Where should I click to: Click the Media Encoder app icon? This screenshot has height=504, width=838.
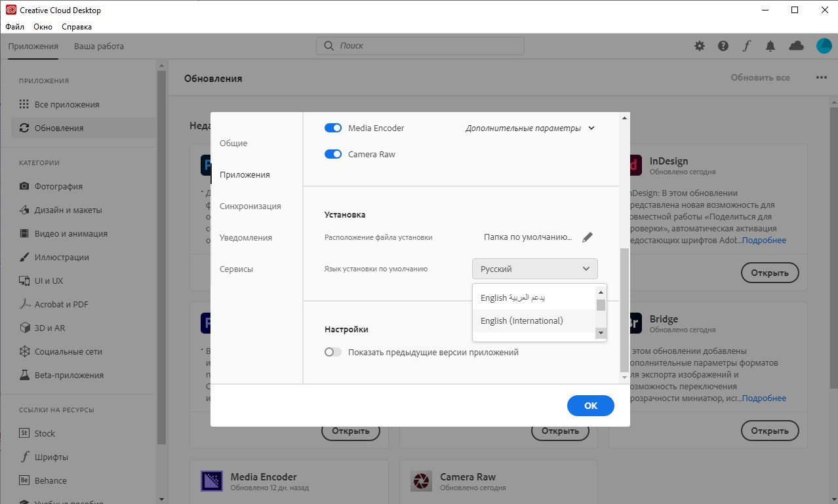coord(212,482)
